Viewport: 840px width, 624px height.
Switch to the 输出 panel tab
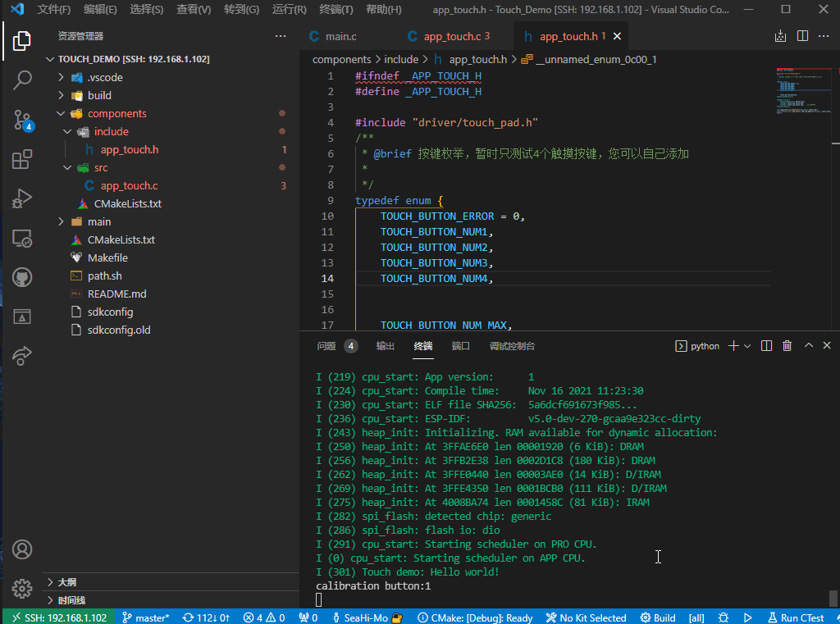coord(386,346)
